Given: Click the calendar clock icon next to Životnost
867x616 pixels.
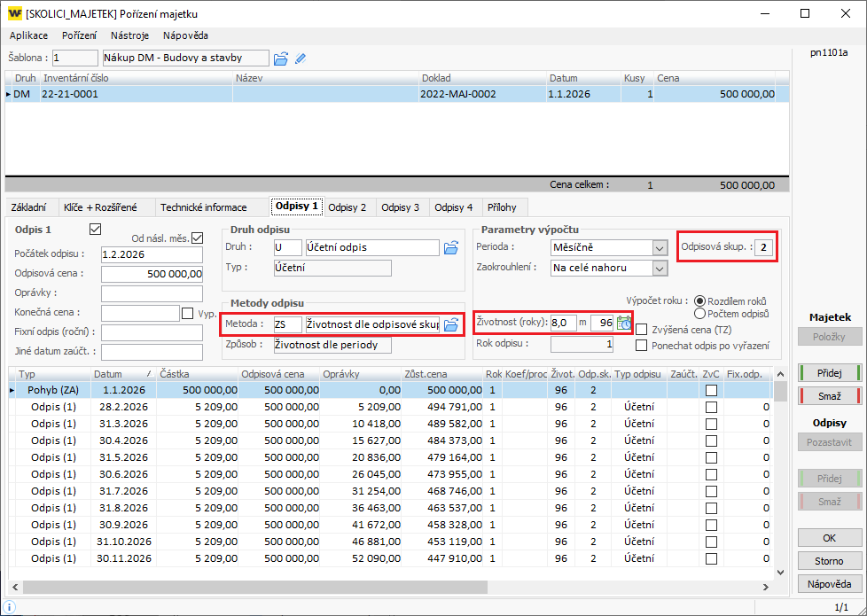Looking at the screenshot, I should (624, 323).
